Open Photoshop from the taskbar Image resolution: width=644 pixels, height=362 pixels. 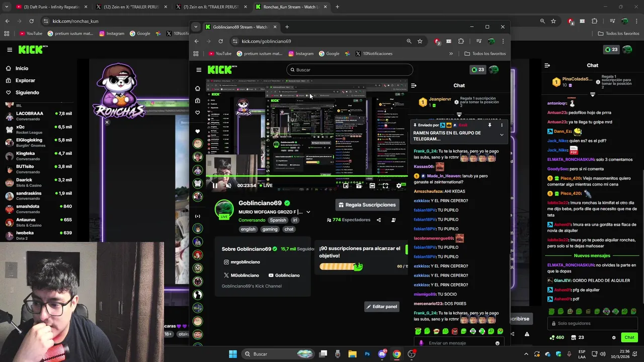367,354
